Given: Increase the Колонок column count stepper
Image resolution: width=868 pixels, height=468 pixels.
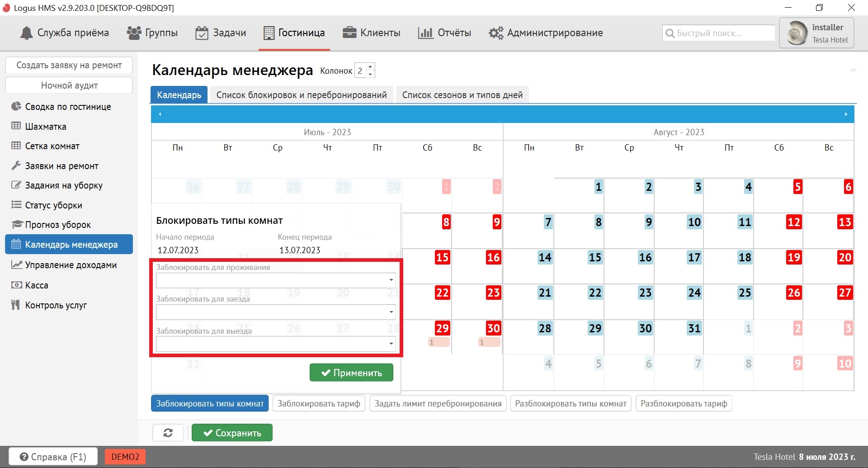Looking at the screenshot, I should pyautogui.click(x=371, y=67).
